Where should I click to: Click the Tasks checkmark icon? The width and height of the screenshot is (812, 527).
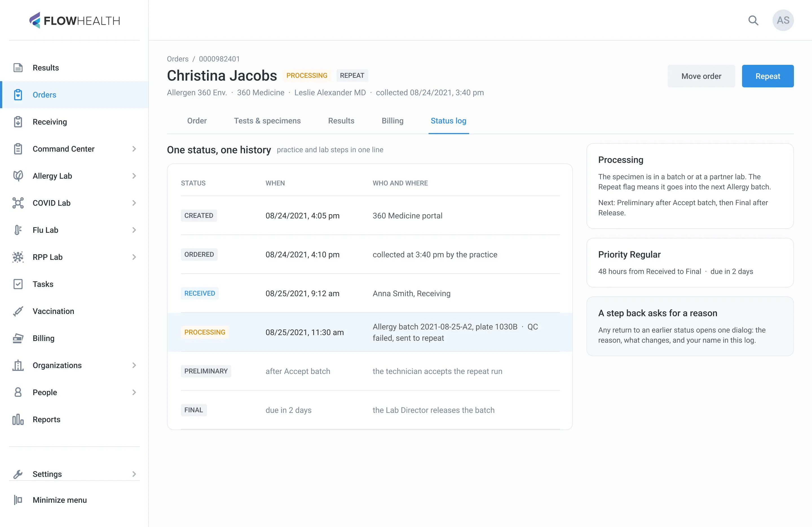pos(18,284)
